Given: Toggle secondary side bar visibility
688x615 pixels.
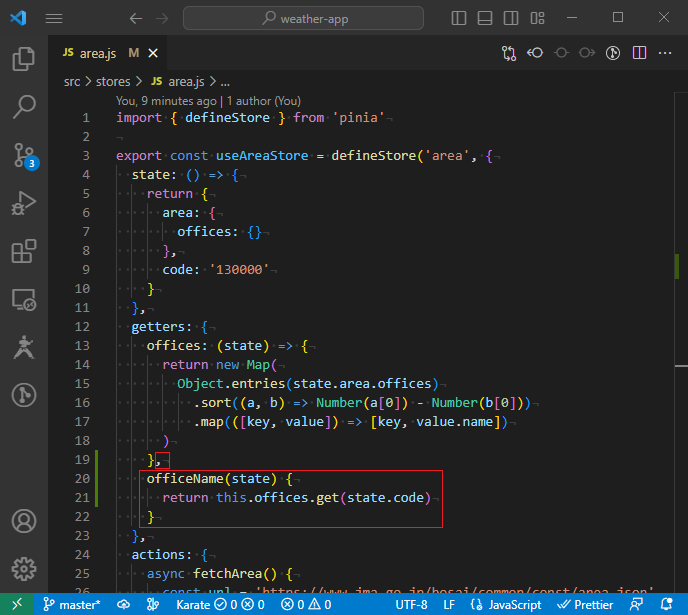Looking at the screenshot, I should (x=511, y=18).
